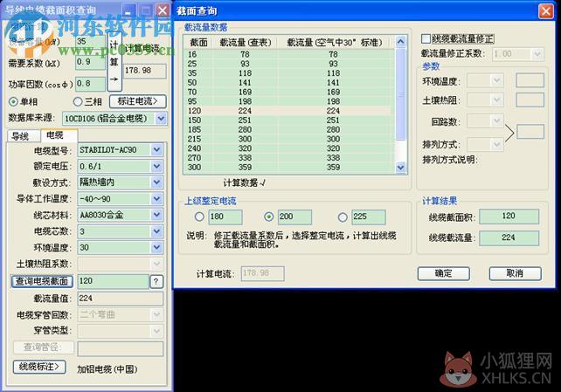The image size is (561, 392).
Task: Click 线缆载流量 result field
Action: click(509, 238)
